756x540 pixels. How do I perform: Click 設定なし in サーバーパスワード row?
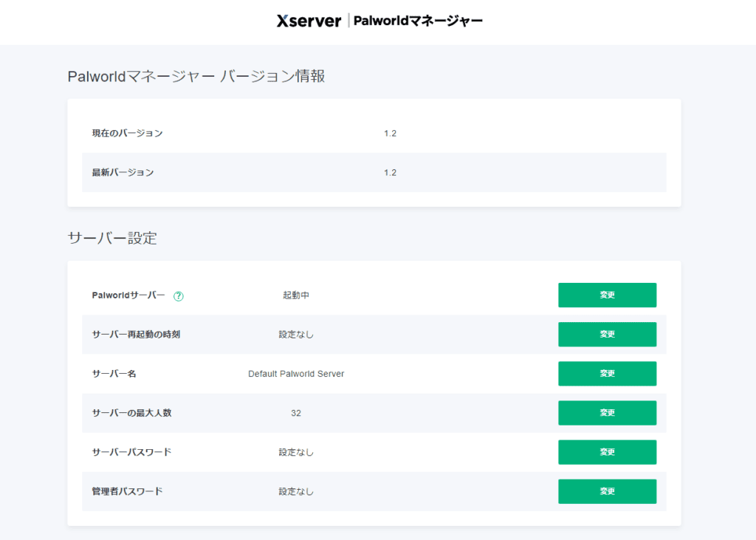pos(296,452)
